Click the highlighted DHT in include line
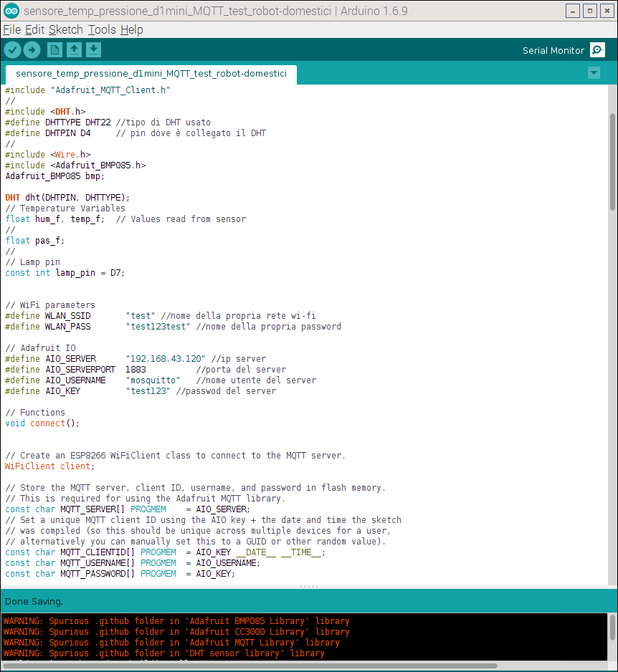Screen dimensions: 618x672 coord(62,112)
